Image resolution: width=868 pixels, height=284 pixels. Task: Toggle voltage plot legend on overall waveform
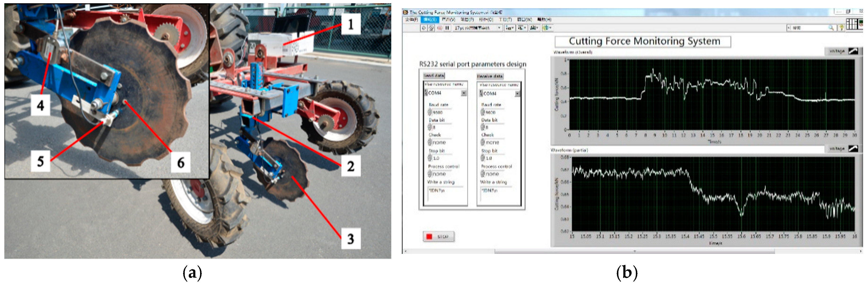pyautogui.click(x=853, y=51)
